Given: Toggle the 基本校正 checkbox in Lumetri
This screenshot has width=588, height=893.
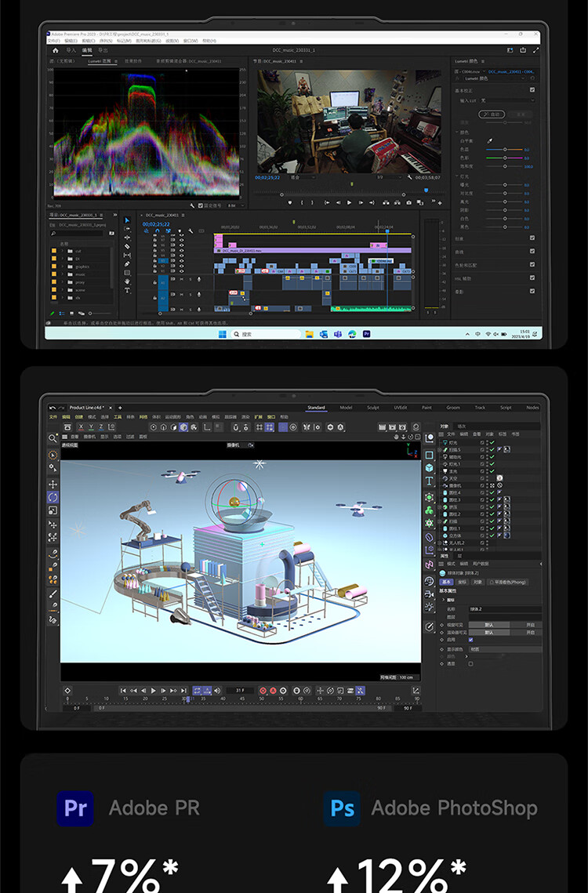Looking at the screenshot, I should 532,89.
